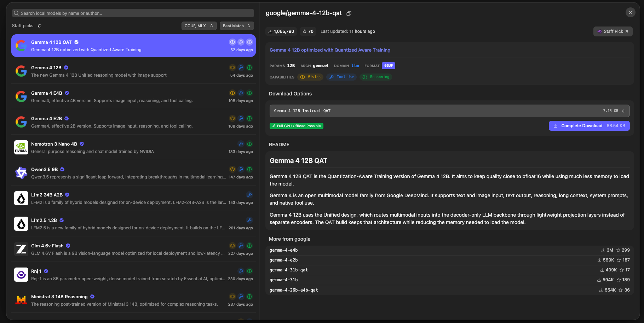Close the model details dialog
The image size is (644, 323).
pos(630,12)
